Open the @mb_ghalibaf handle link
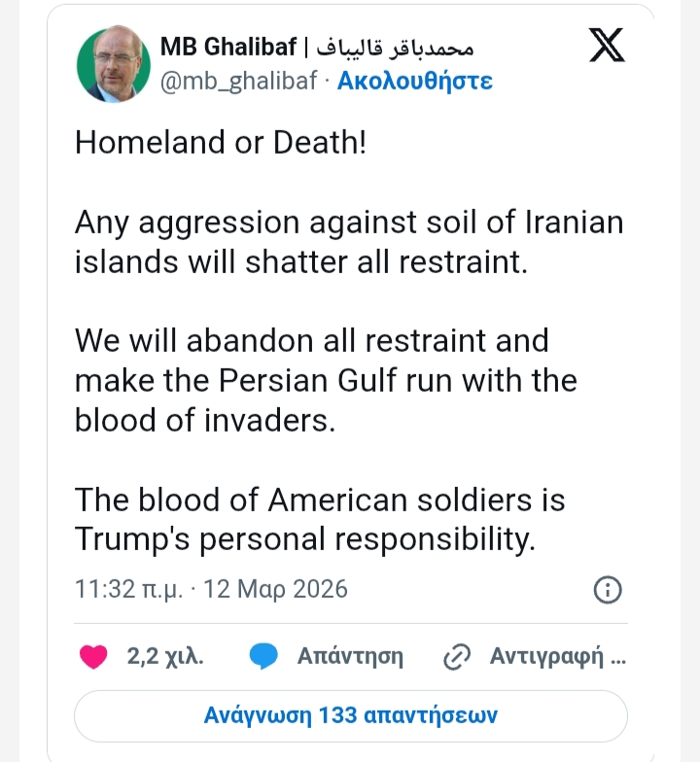The height and width of the screenshot is (762, 700). point(237,81)
